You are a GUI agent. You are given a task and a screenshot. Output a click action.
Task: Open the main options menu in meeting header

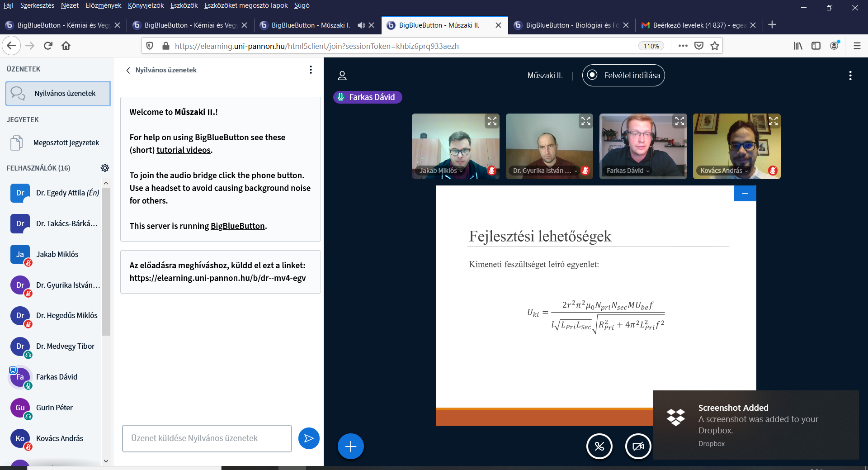point(850,76)
